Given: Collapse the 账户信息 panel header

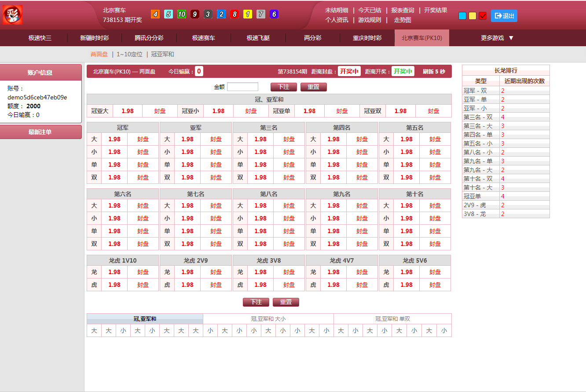Looking at the screenshot, I should [x=40, y=73].
